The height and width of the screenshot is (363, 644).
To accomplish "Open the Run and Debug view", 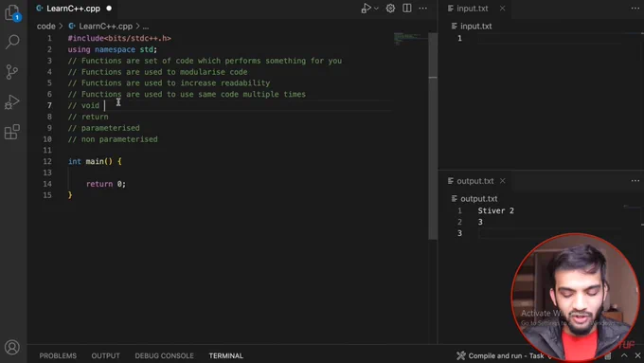I will click(x=12, y=102).
